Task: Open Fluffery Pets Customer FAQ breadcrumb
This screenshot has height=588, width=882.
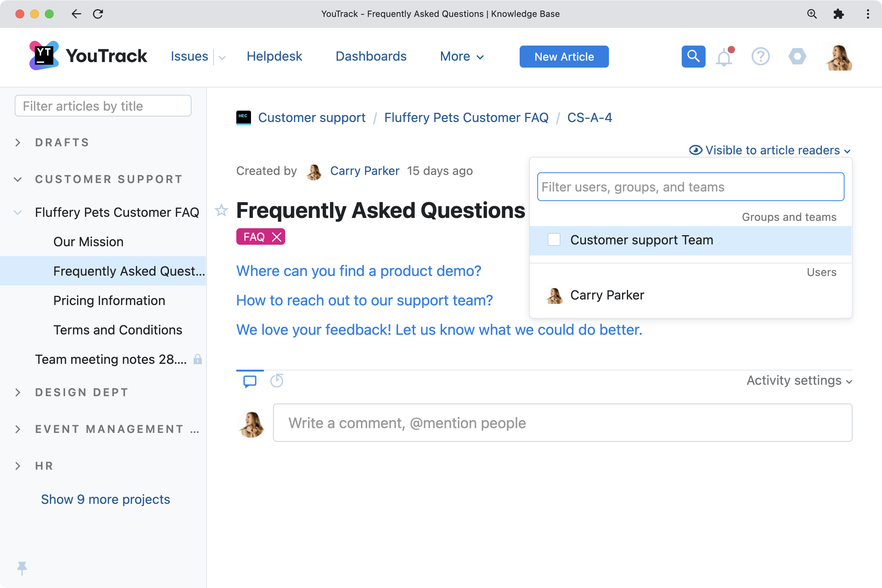Action: [466, 118]
